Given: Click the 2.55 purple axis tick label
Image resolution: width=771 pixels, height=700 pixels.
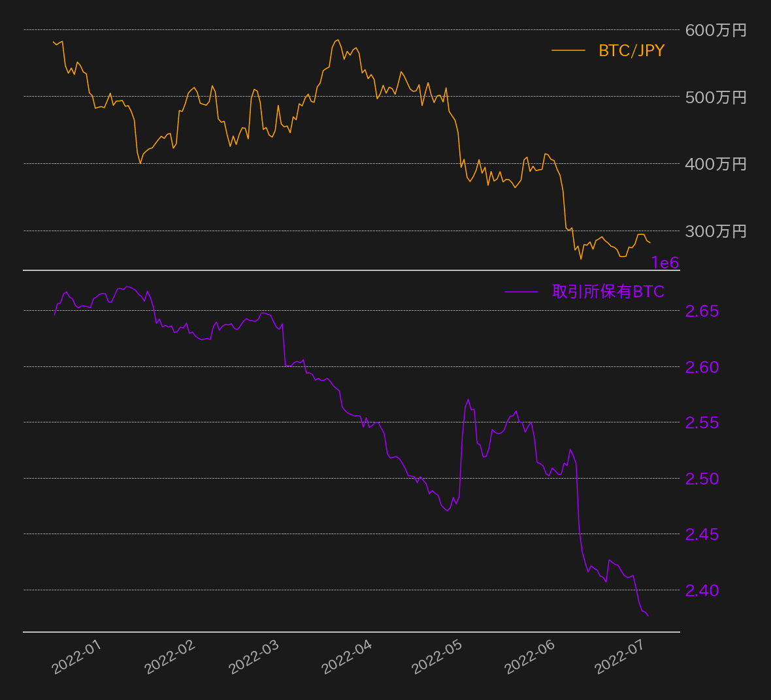Looking at the screenshot, I should pos(702,423).
